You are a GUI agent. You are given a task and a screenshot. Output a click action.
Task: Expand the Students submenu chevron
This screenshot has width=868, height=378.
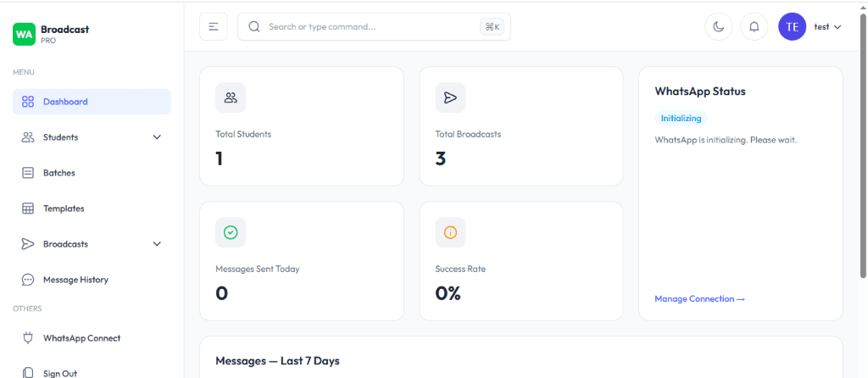click(x=157, y=137)
